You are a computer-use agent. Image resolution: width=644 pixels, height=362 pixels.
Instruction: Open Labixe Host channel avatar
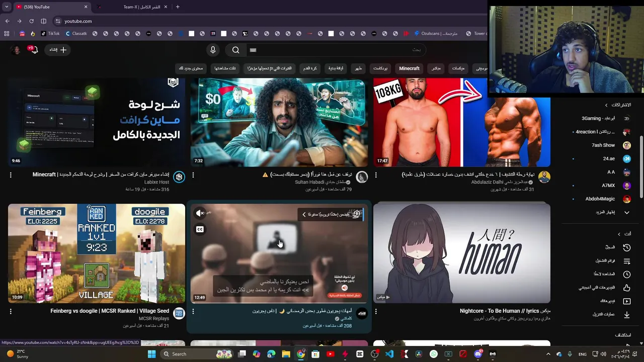[x=179, y=177]
